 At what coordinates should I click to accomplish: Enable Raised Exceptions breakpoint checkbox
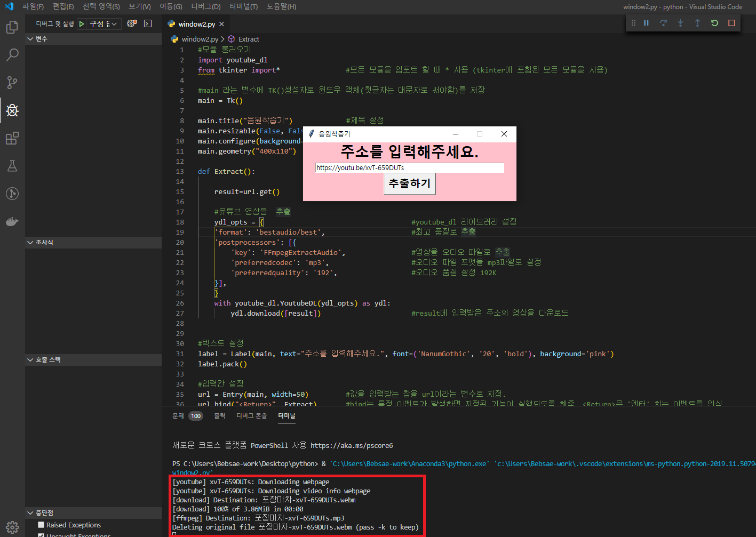click(41, 525)
